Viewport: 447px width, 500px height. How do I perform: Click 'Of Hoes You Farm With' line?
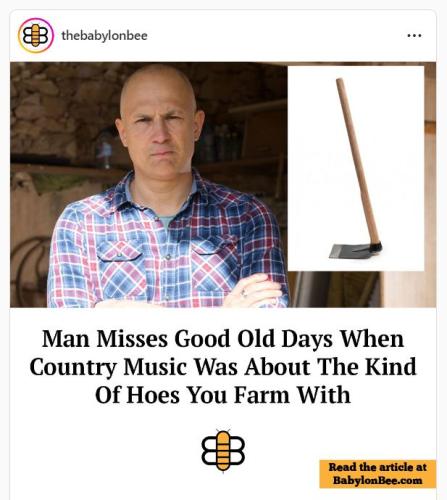point(223,395)
